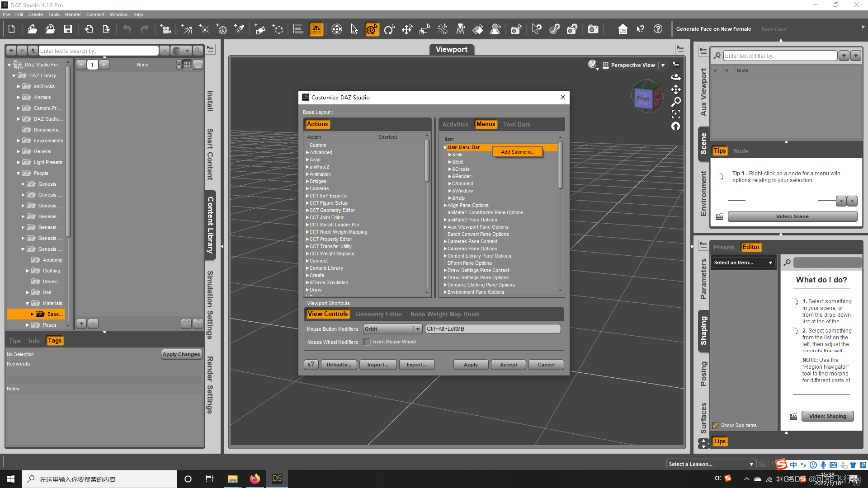Click the viewport orientation cube
Screen dimensions: 868x488
646,96
